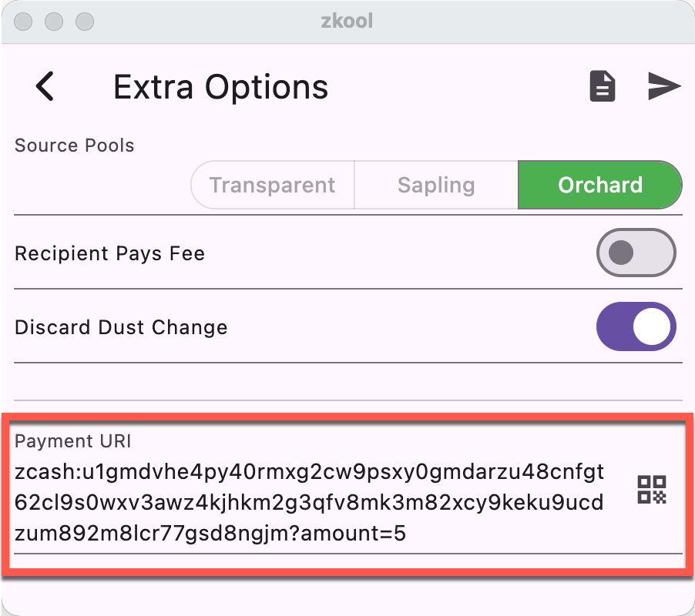
Task: Disable the Discard Dust Change switch
Action: pyautogui.click(x=636, y=326)
